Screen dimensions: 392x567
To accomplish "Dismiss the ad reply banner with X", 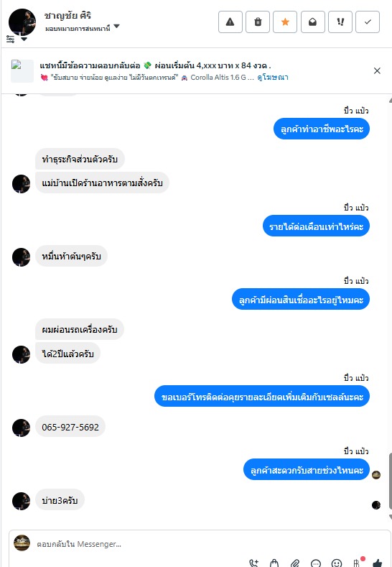I will [x=377, y=70].
